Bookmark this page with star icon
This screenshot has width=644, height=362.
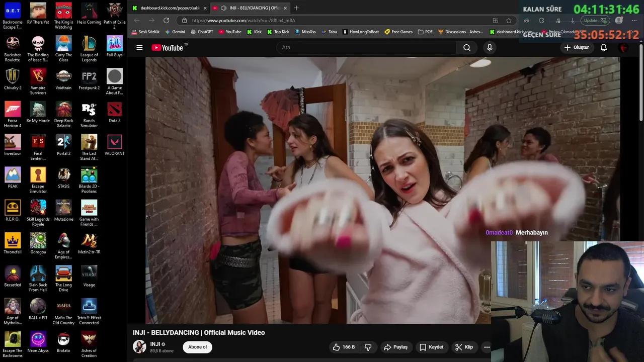click(509, 20)
